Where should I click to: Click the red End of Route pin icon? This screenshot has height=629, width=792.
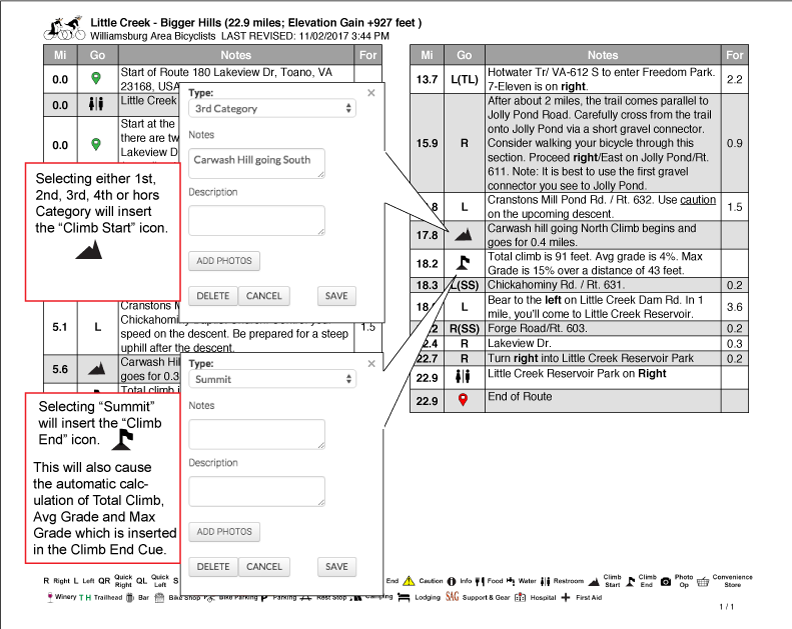click(463, 400)
